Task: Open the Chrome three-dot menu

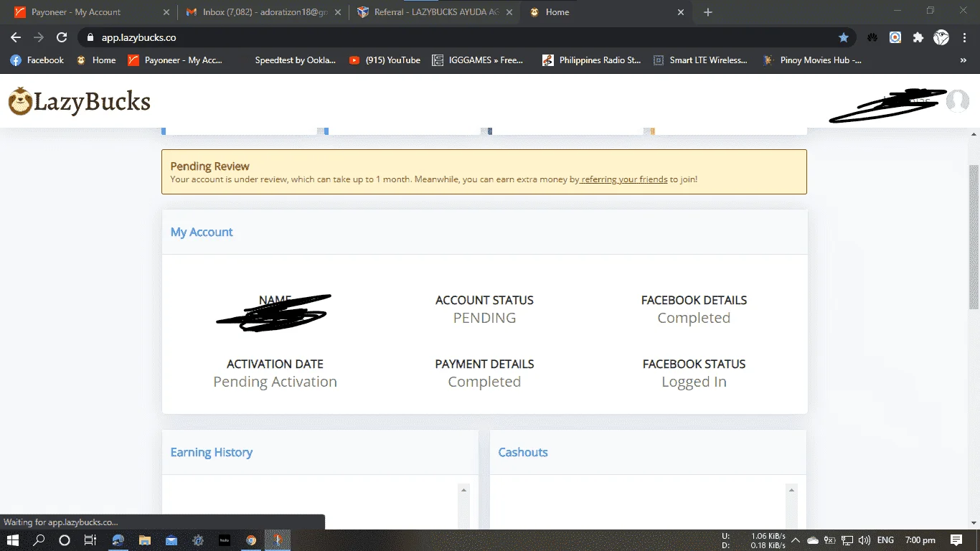Action: (963, 37)
